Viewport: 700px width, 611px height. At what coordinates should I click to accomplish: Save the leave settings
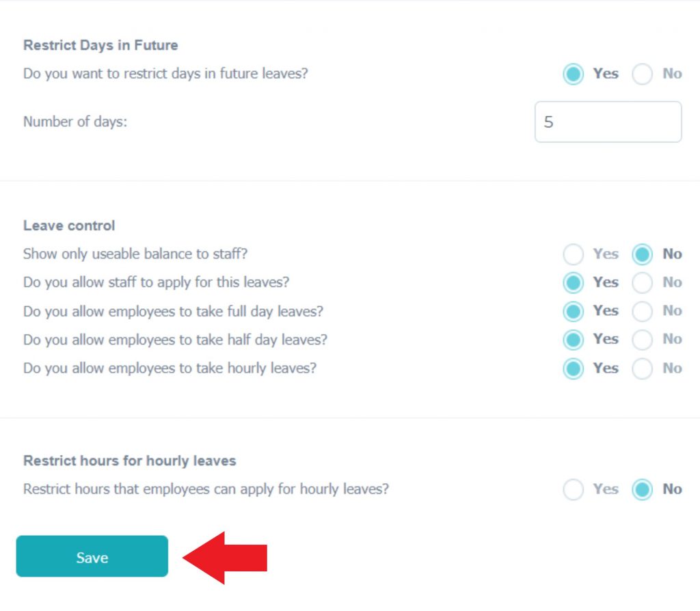92,557
